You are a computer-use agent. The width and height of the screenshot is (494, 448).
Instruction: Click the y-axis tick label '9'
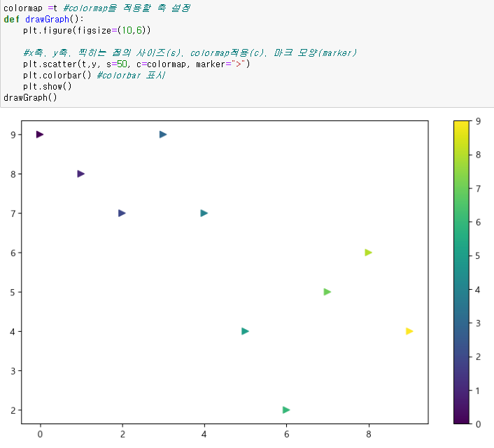[13, 135]
